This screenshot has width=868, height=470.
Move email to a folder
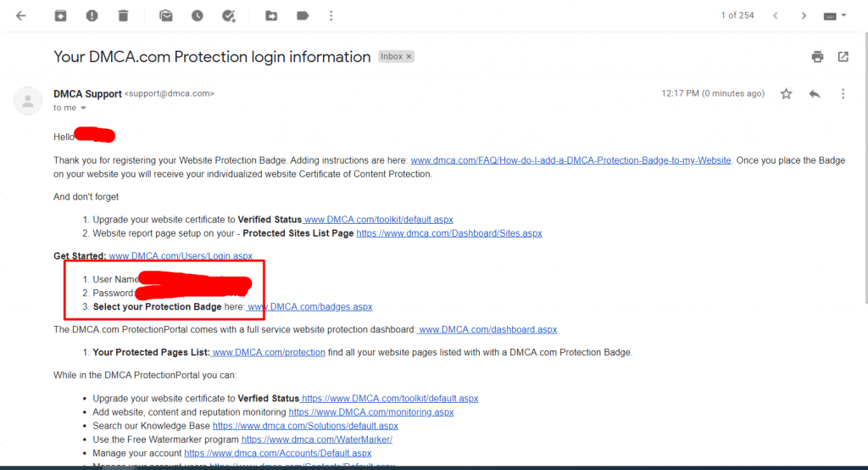(x=271, y=15)
